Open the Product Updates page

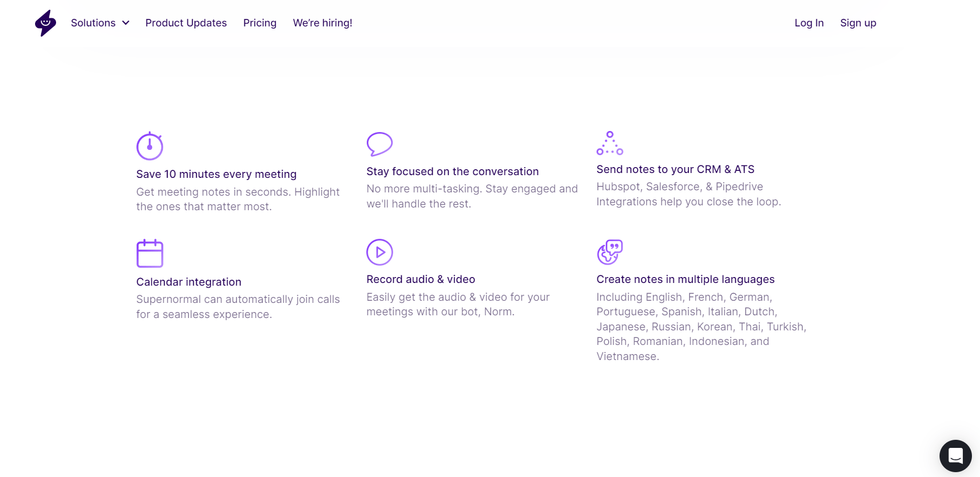click(x=186, y=23)
